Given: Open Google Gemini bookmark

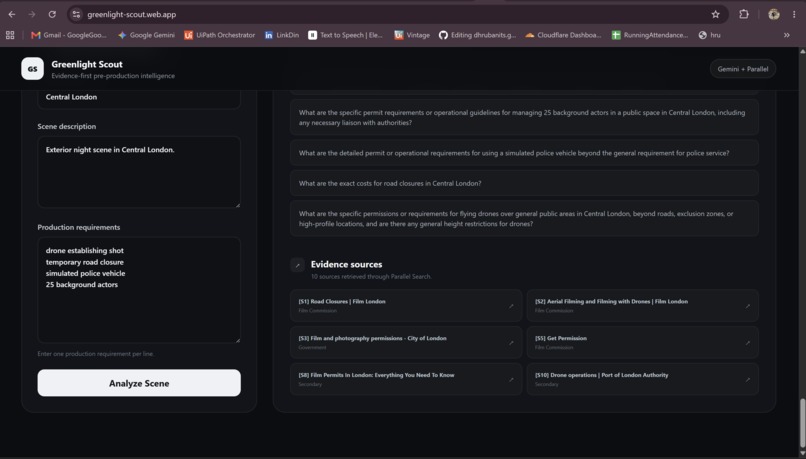Looking at the screenshot, I should 146,35.
